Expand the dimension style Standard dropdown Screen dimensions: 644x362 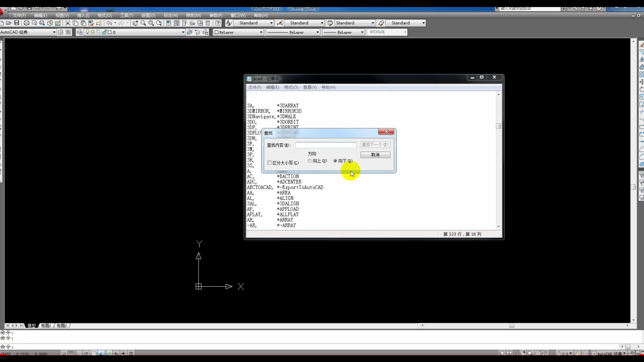[x=322, y=23]
